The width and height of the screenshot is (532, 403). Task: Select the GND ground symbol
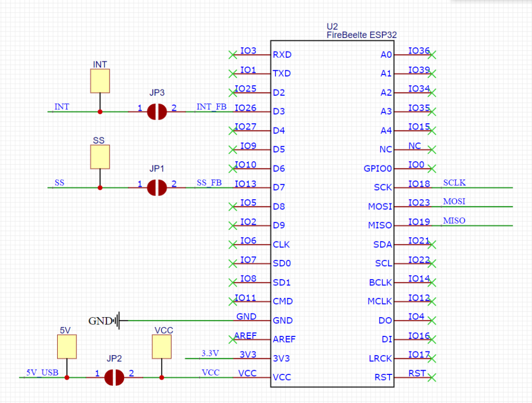108,320
